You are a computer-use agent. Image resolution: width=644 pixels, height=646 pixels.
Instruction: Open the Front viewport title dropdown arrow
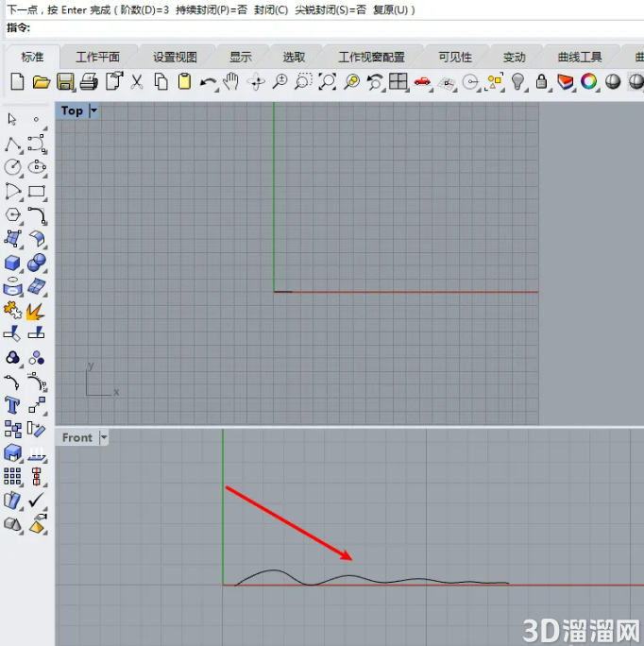104,437
